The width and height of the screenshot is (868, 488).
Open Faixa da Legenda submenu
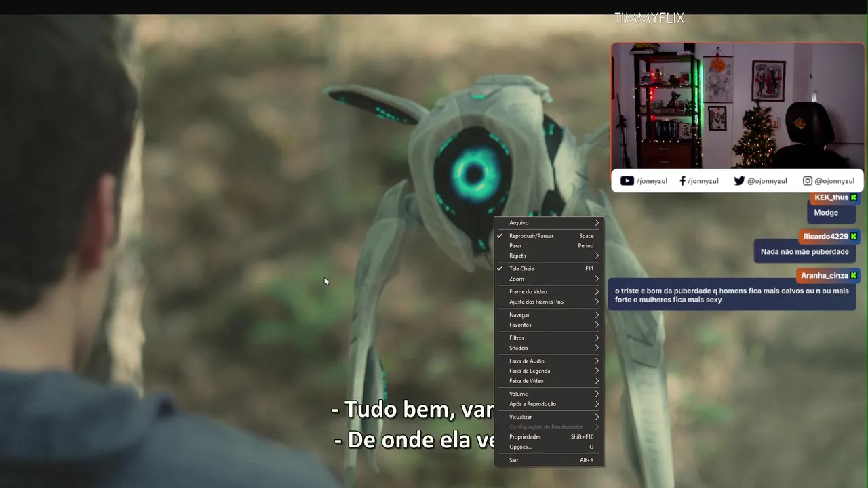coord(549,371)
